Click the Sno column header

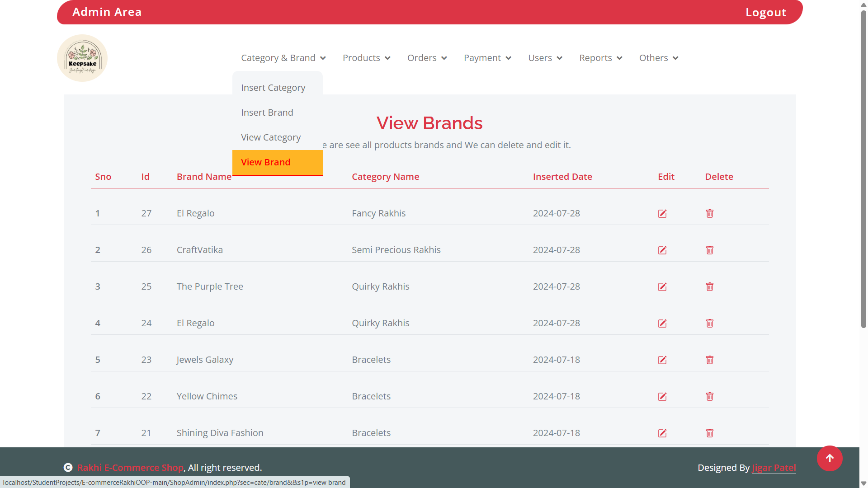tap(103, 177)
